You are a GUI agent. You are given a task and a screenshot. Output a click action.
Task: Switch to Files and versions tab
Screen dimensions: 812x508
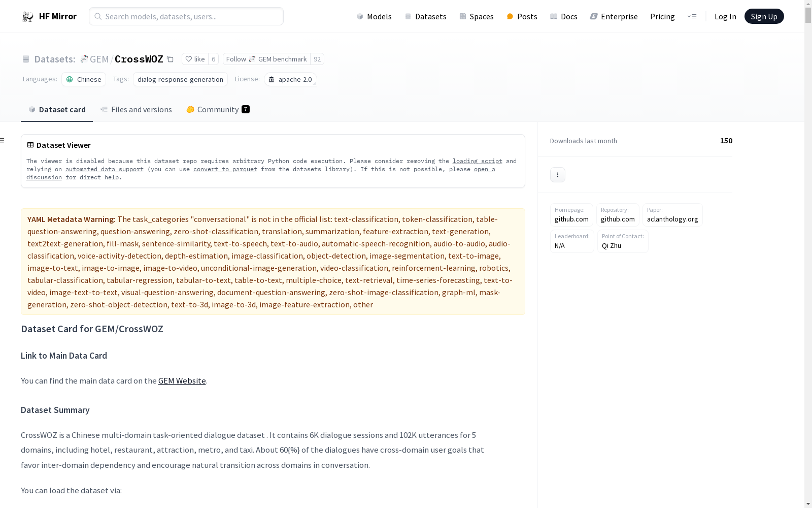136,110
